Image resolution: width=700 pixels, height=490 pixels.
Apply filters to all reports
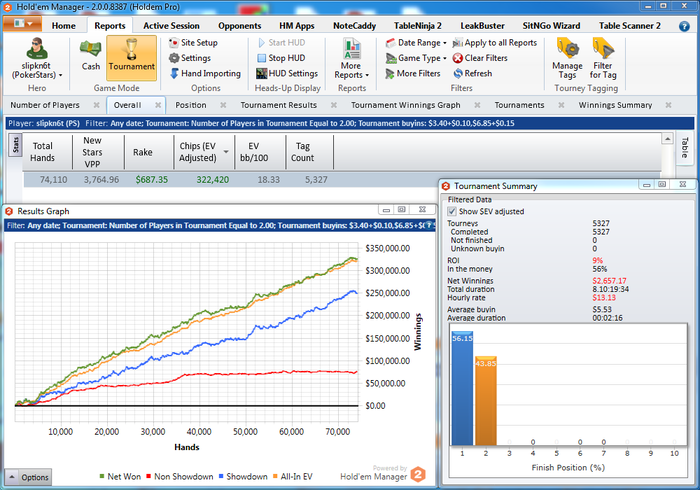pos(495,43)
